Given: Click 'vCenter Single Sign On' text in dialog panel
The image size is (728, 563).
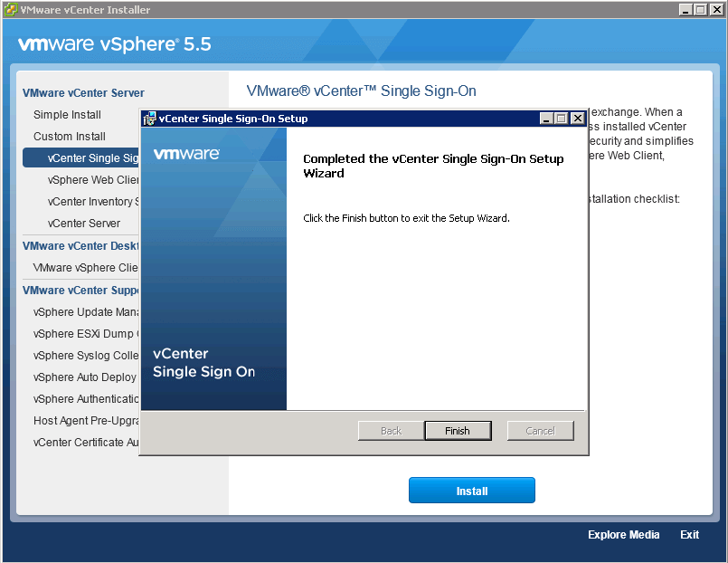Looking at the screenshot, I should pos(203,362).
